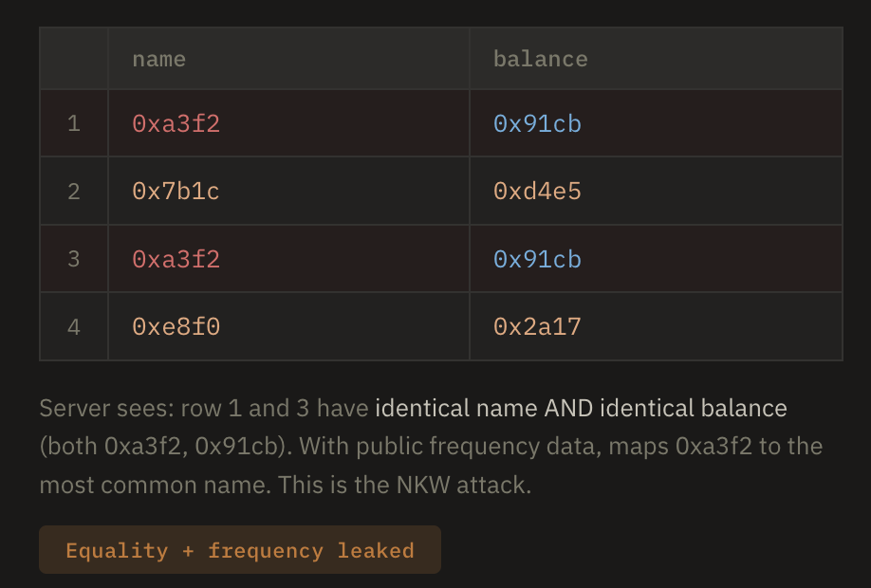Viewport: 871px width, 588px height.
Task: Select row number 4
Action: (74, 327)
